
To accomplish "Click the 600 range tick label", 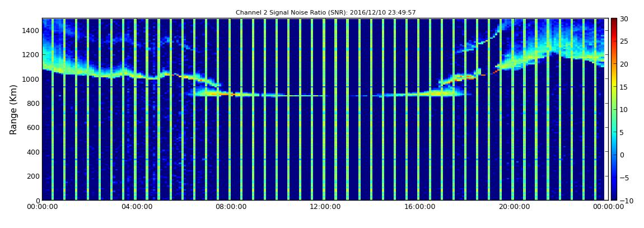I will 33,127.
